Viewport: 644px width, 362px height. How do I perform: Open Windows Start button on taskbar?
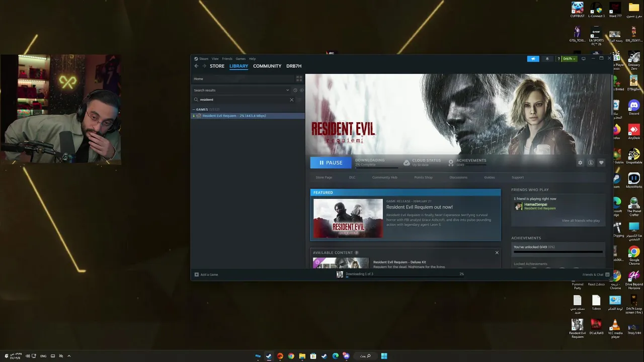coord(384,356)
